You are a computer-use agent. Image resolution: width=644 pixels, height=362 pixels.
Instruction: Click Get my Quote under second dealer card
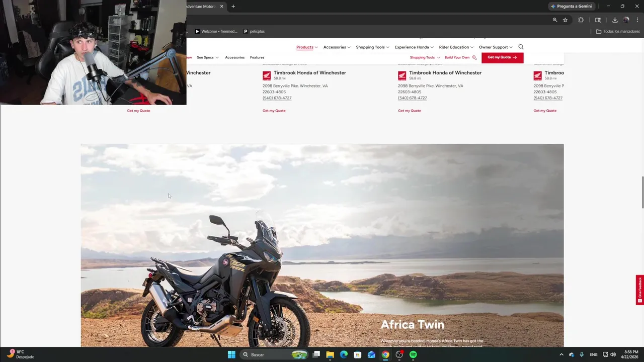coord(274,111)
